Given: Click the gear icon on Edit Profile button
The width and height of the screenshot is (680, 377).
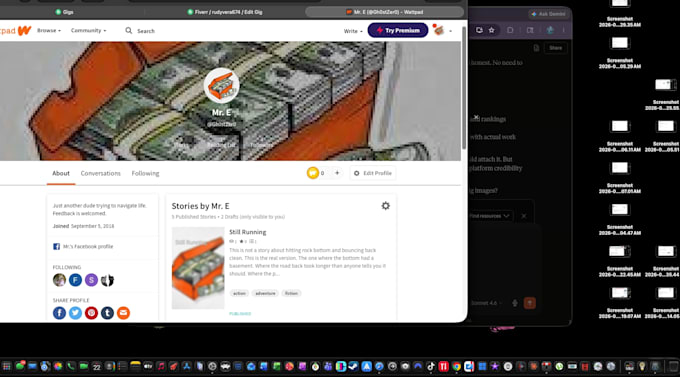Looking at the screenshot, I should (356, 173).
